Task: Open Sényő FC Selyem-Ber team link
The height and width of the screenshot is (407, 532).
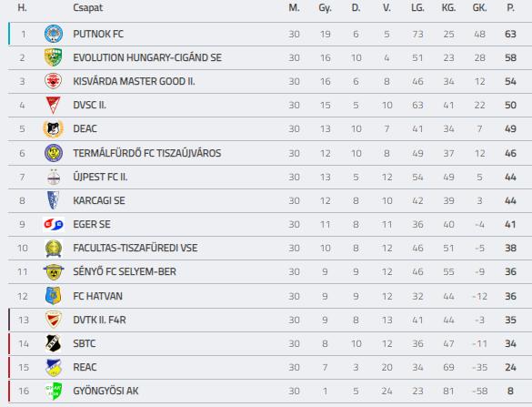Action: click(125, 271)
